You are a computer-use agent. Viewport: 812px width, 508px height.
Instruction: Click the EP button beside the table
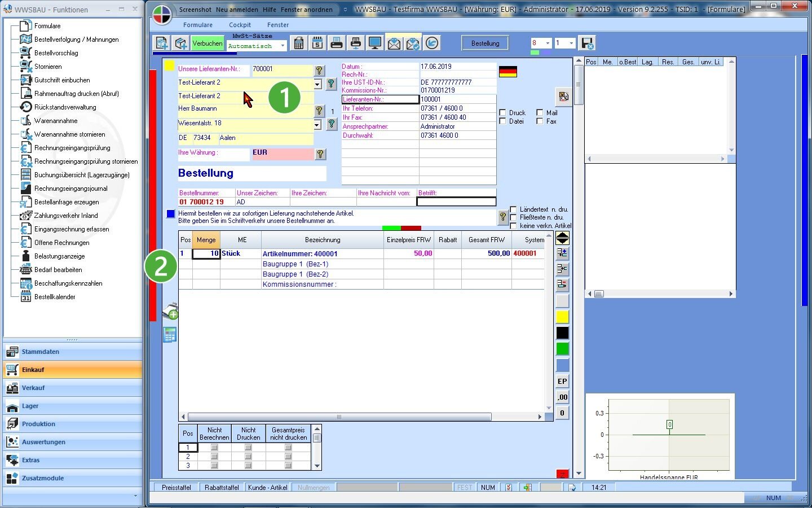pos(562,381)
